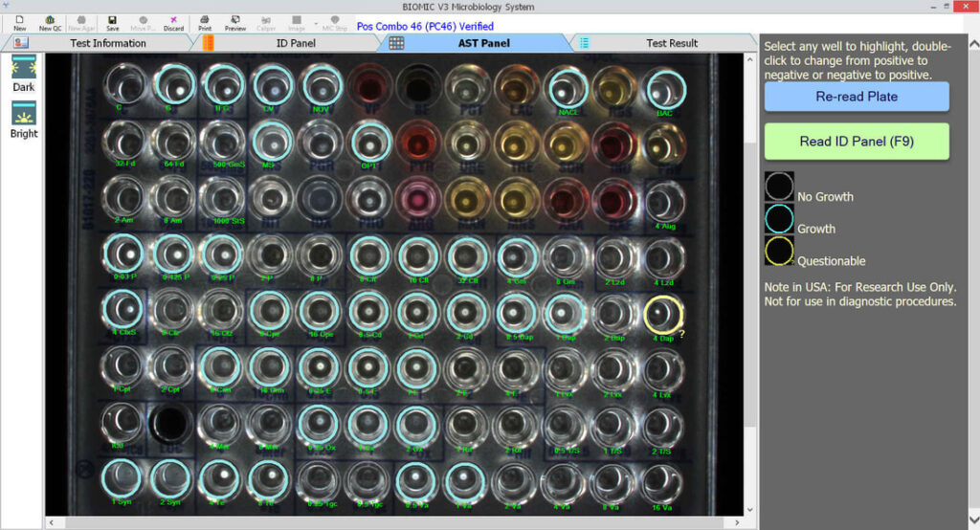Select the AST Panel tab
The width and height of the screenshot is (980, 530).
(x=483, y=43)
